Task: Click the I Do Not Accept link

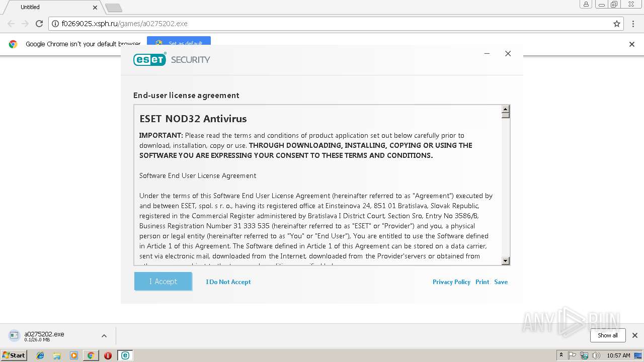Action: pos(228,282)
